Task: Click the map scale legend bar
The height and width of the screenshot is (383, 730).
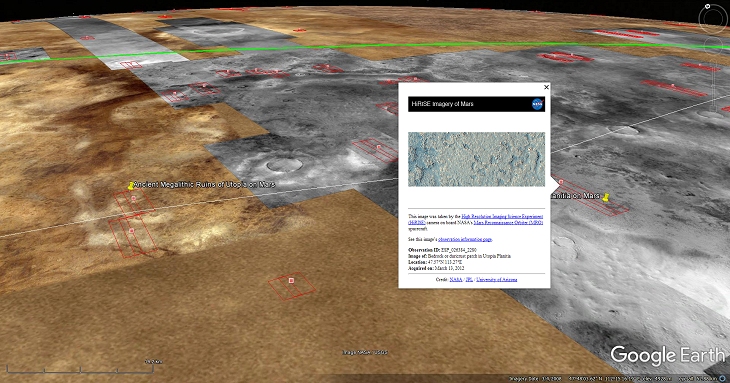Action: 80,370
